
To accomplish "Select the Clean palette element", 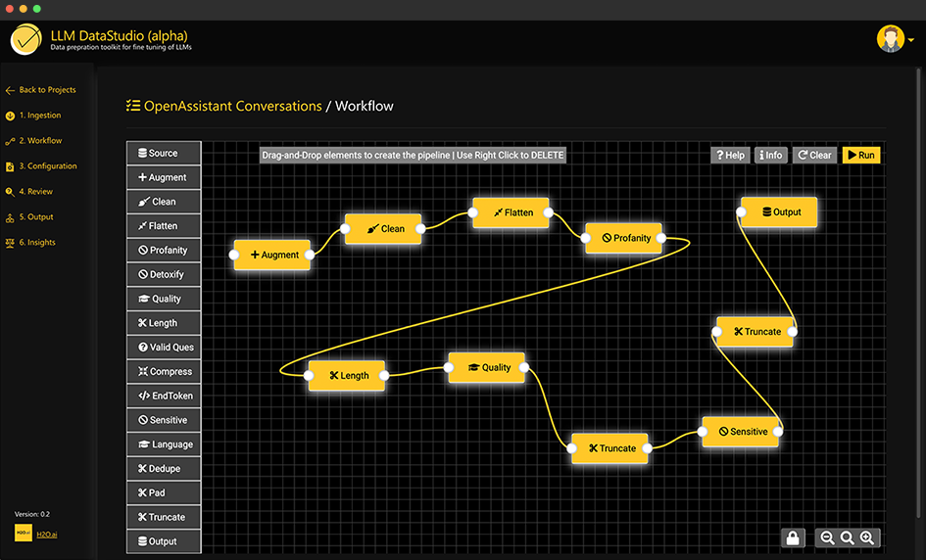I will pos(164,202).
